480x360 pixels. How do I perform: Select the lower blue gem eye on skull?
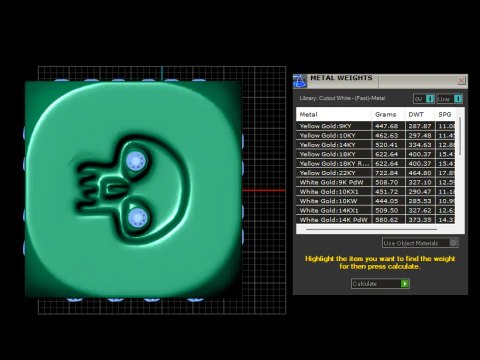tap(137, 218)
